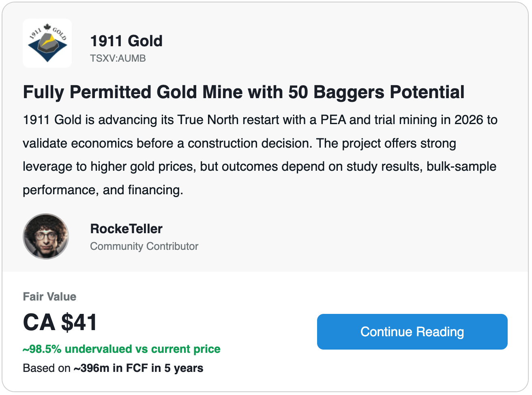Image resolution: width=532 pixels, height=395 pixels.
Task: Click the Community Contributor label
Action: point(144,246)
